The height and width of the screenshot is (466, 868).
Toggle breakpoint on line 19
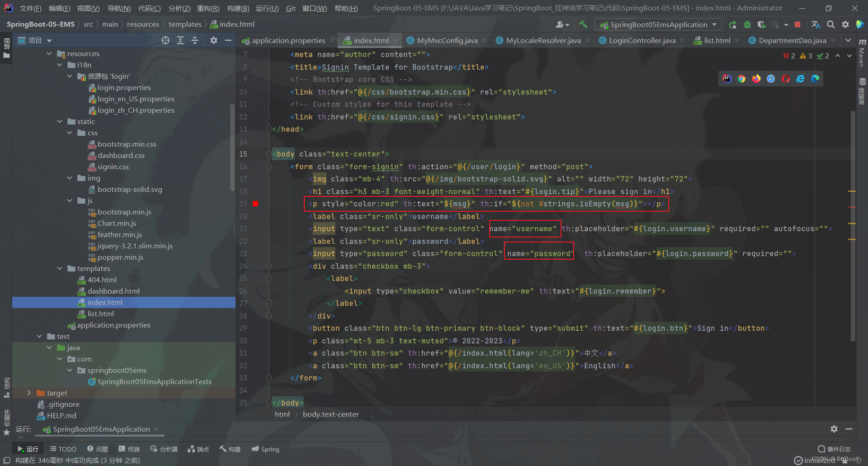point(255,204)
